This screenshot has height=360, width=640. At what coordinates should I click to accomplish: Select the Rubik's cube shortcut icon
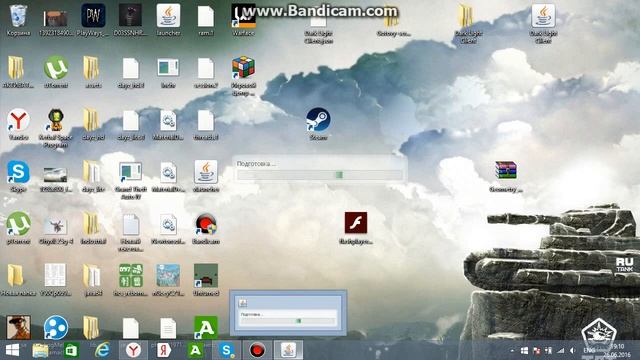pos(243,68)
